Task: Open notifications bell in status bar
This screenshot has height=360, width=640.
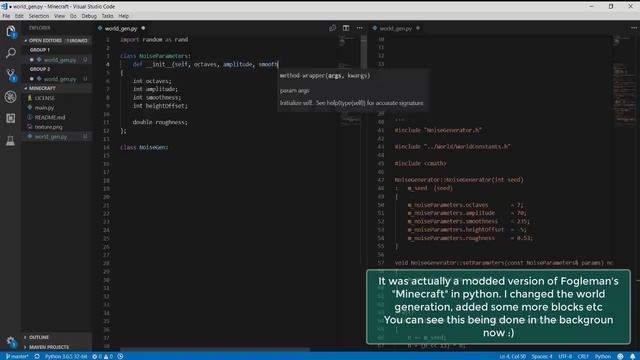Action: click(x=633, y=356)
